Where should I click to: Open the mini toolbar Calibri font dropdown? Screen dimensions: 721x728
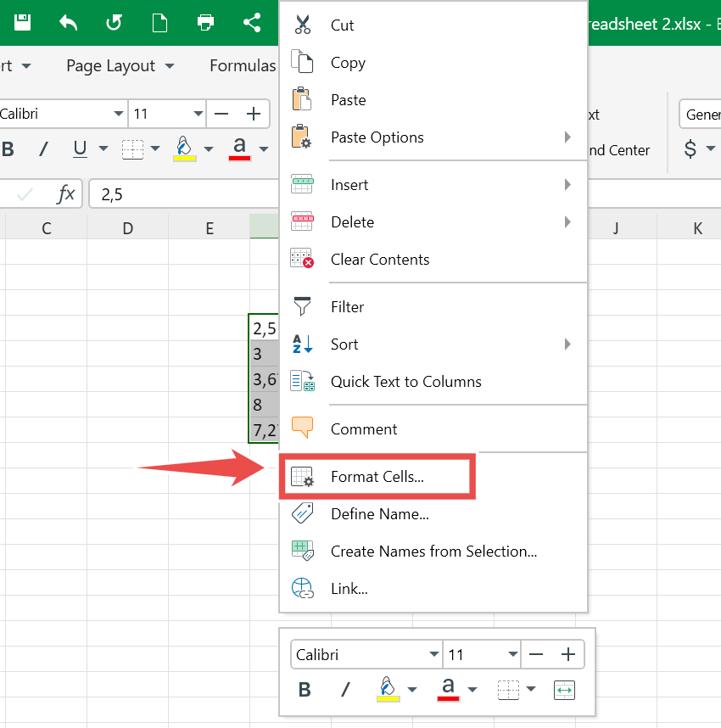pos(434,654)
